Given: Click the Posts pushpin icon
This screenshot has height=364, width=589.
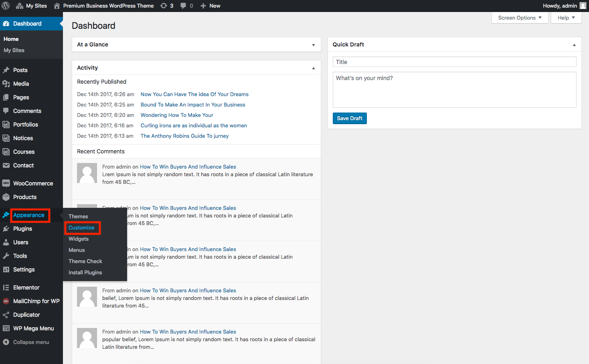Looking at the screenshot, I should coord(6,70).
